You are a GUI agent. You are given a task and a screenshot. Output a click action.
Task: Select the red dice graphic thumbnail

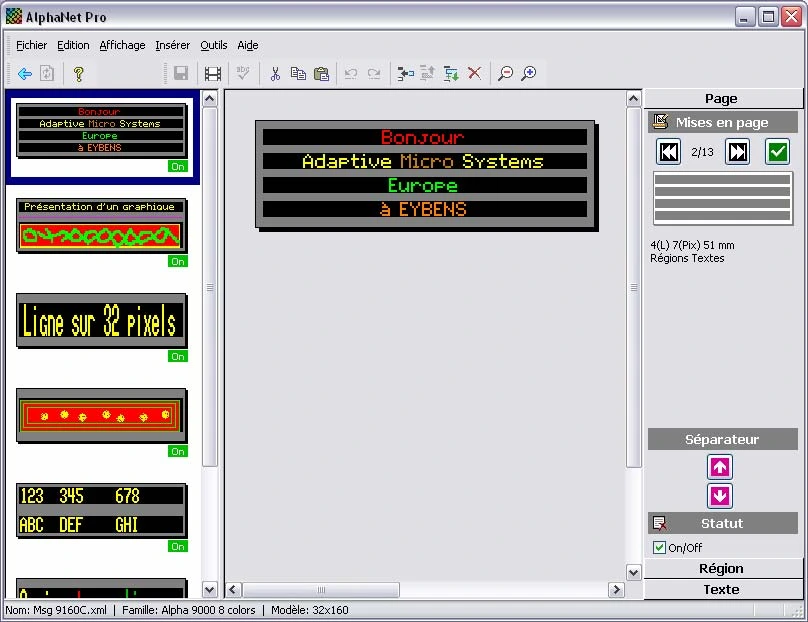(101, 415)
